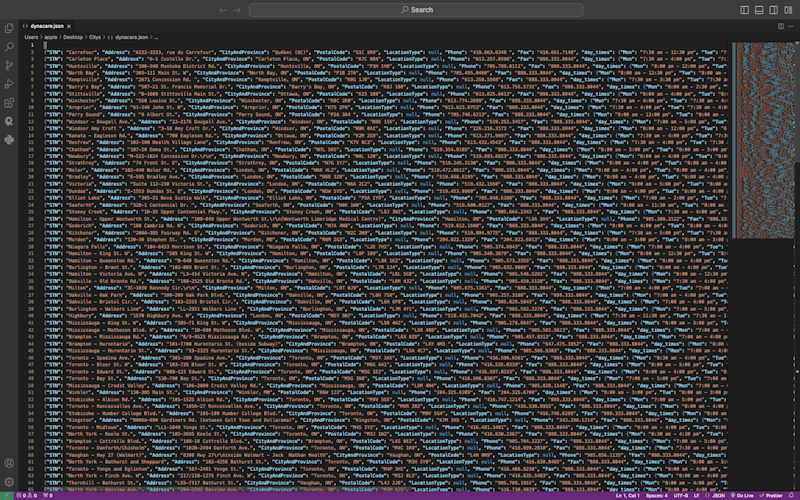This screenshot has width=800, height=500.
Task: Click the ports forwarded indicator in status bar
Action: [x=47, y=495]
